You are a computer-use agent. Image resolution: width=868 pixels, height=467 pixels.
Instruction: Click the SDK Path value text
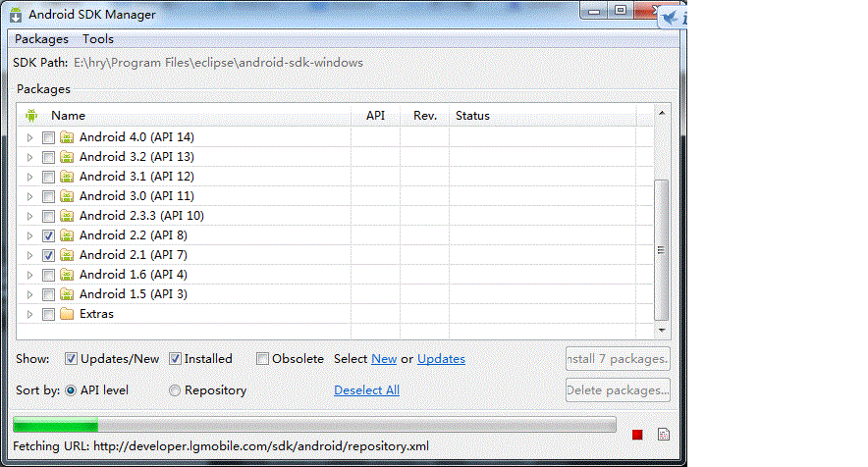(218, 63)
